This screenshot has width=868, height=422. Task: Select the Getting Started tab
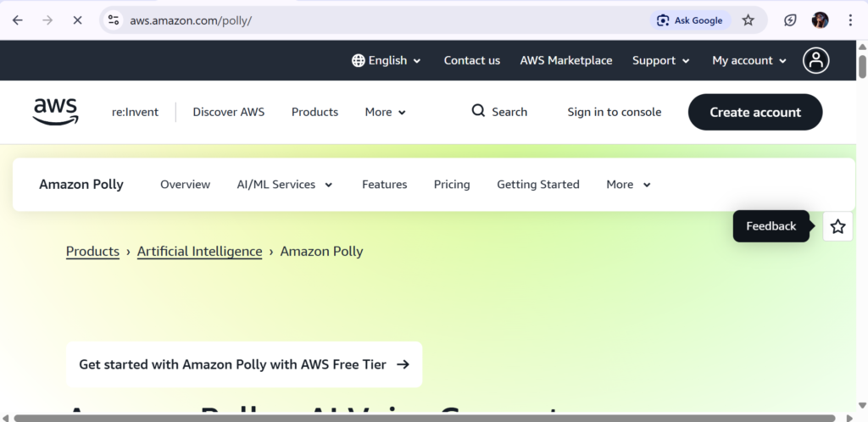point(538,184)
